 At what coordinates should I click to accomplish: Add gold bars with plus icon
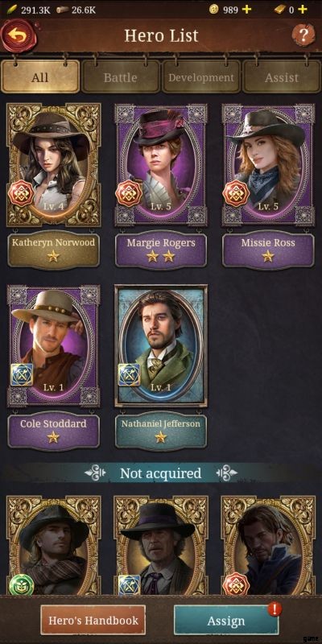(303, 10)
